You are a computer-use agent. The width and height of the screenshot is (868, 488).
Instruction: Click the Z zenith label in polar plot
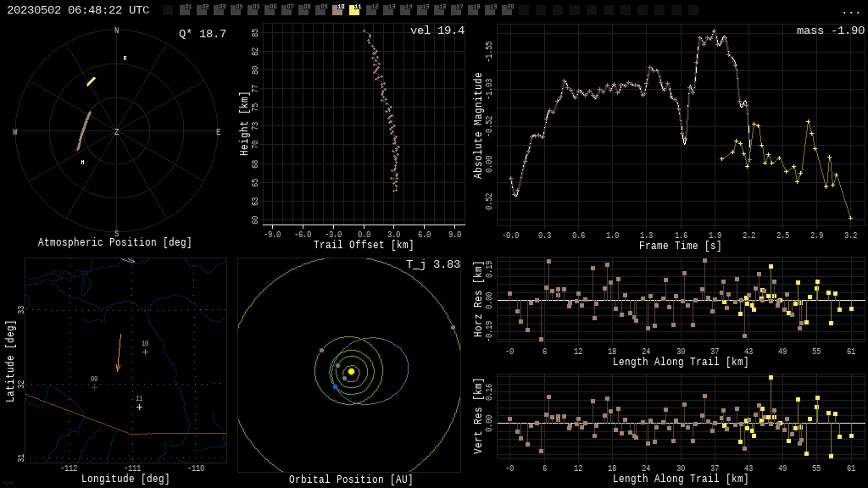coord(117,132)
